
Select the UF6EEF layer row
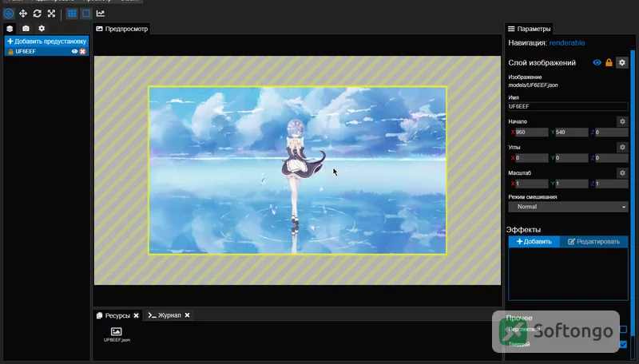(46, 51)
